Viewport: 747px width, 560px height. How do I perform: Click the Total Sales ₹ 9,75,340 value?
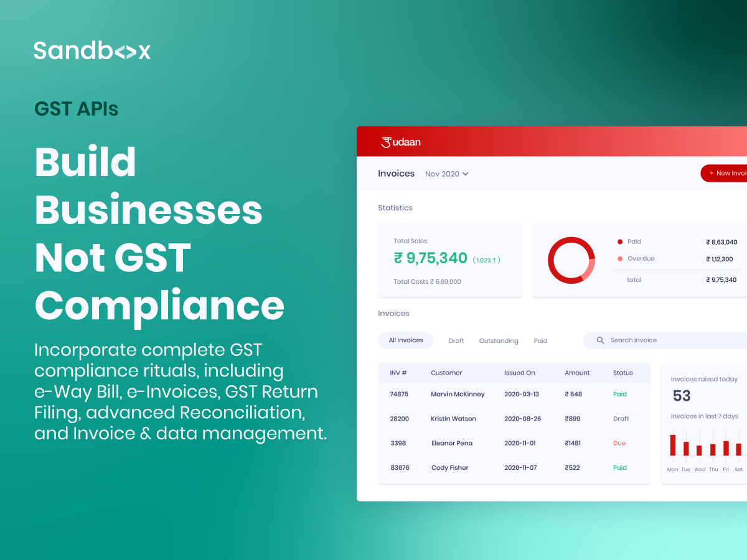[431, 258]
